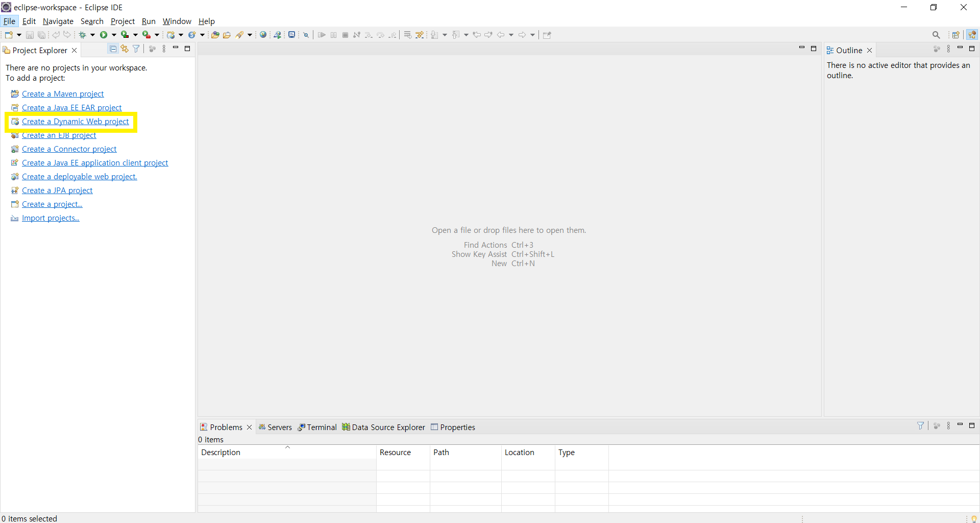
Task: Open Project Explorer View Menu dots
Action: (164, 49)
